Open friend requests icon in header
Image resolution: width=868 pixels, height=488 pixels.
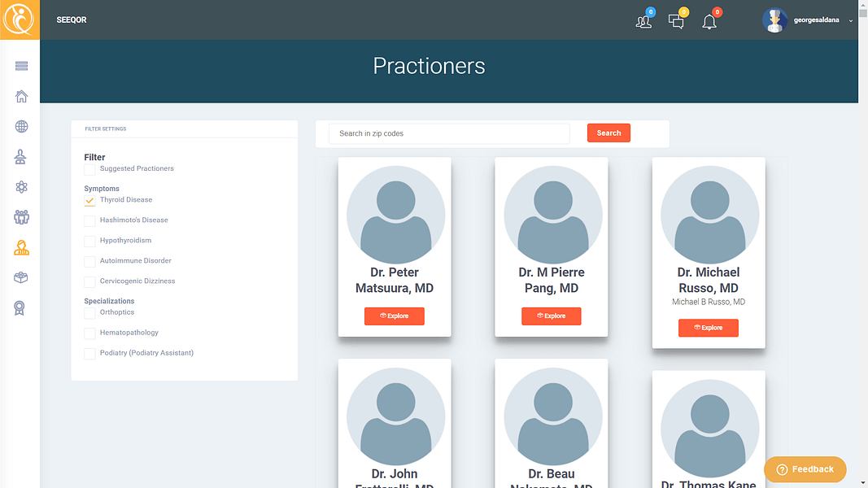coord(643,21)
